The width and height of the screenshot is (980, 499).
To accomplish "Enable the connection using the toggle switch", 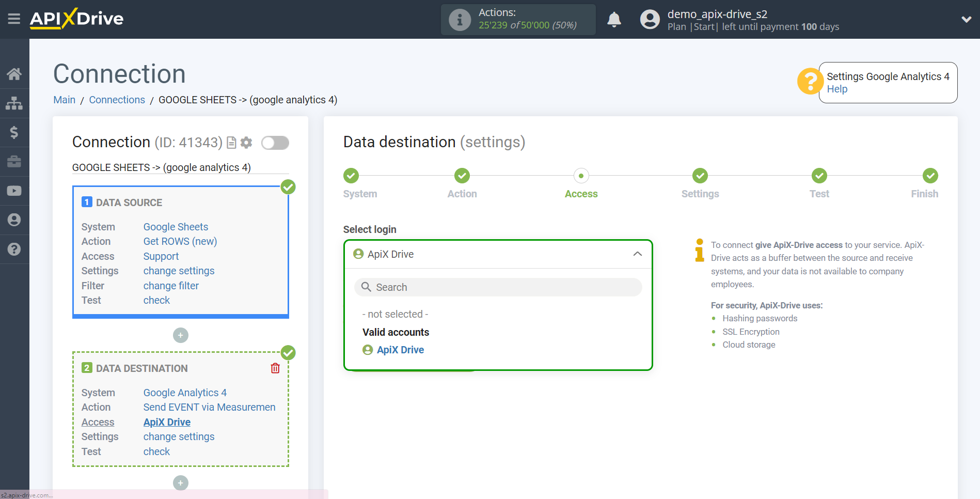I will pos(275,143).
